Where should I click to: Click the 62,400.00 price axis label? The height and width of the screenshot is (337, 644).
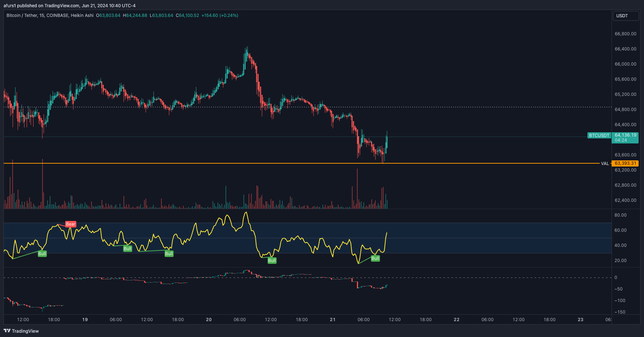point(626,200)
